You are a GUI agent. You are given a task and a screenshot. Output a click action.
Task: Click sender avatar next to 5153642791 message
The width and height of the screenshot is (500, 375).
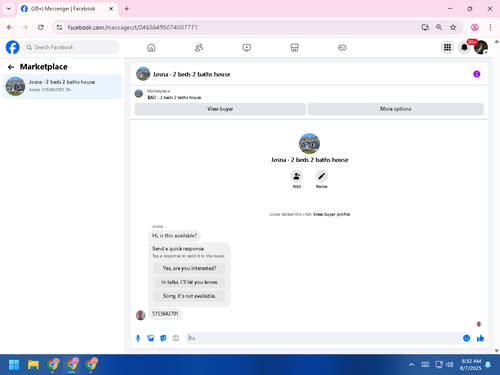(x=140, y=315)
